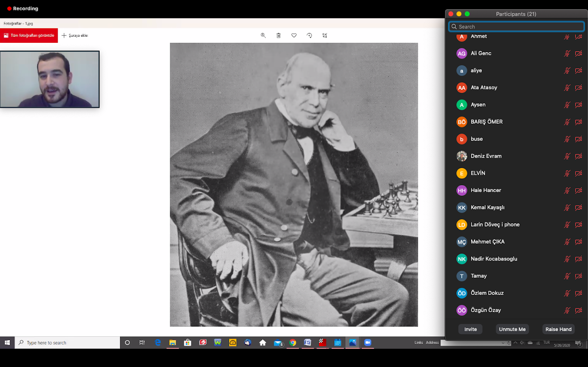The height and width of the screenshot is (367, 588).
Task: Click the muted microphone icon for Tamay
Action: pos(567,276)
